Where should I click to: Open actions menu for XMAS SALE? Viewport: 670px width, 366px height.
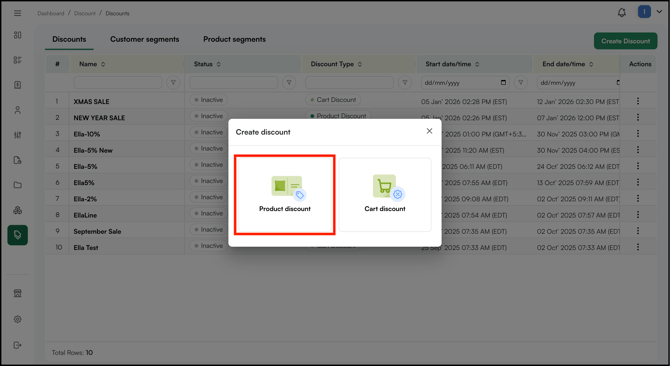(638, 101)
